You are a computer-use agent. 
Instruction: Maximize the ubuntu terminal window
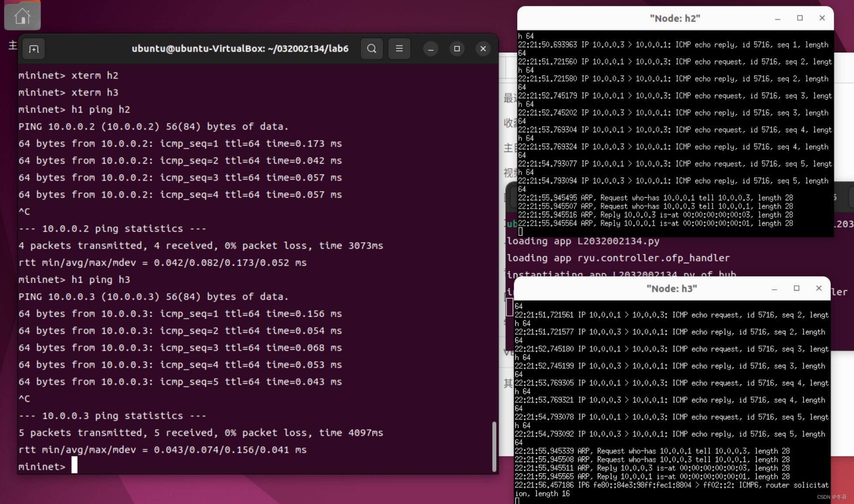pyautogui.click(x=457, y=49)
